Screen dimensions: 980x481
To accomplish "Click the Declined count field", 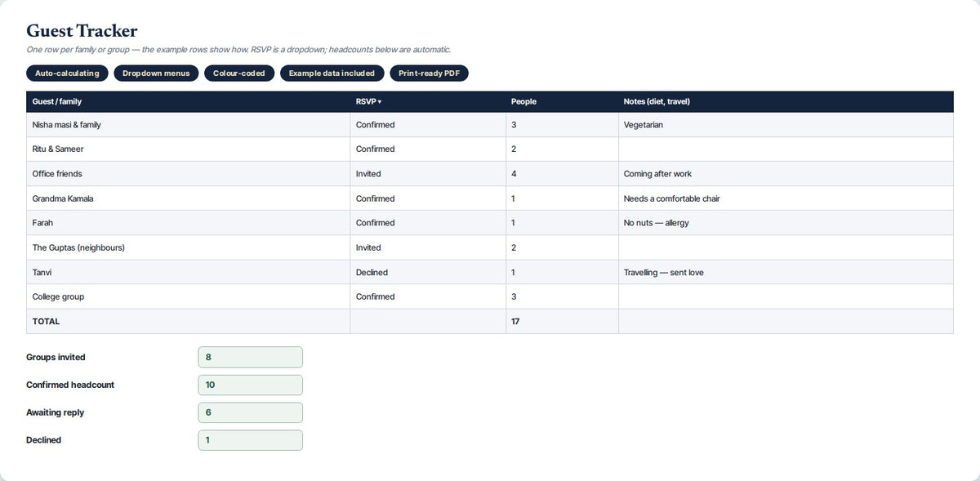I will [x=250, y=440].
